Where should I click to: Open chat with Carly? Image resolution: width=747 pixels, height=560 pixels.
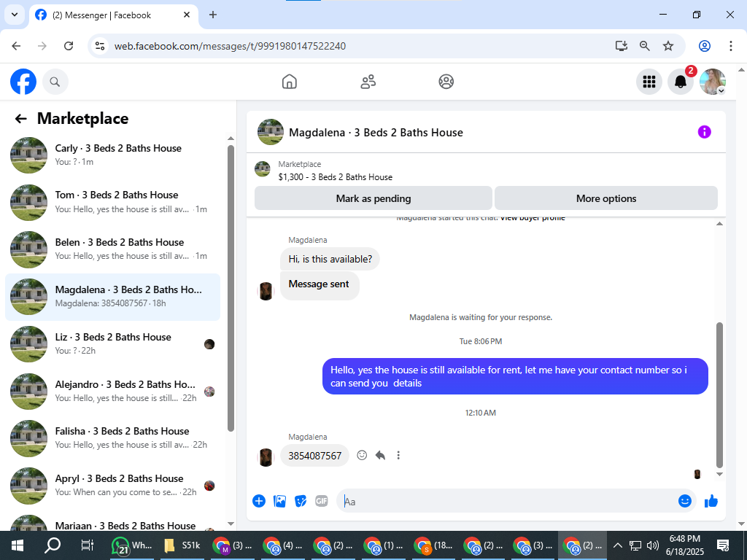coord(113,155)
